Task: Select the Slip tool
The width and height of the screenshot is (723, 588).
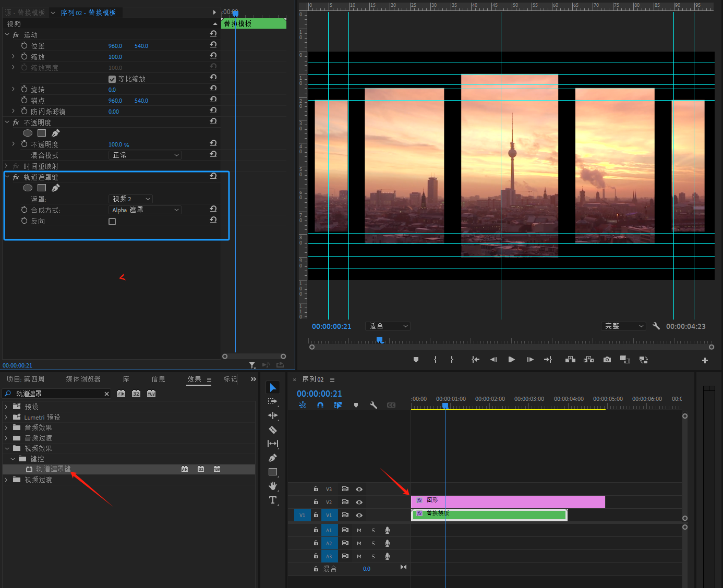Action: [273, 444]
